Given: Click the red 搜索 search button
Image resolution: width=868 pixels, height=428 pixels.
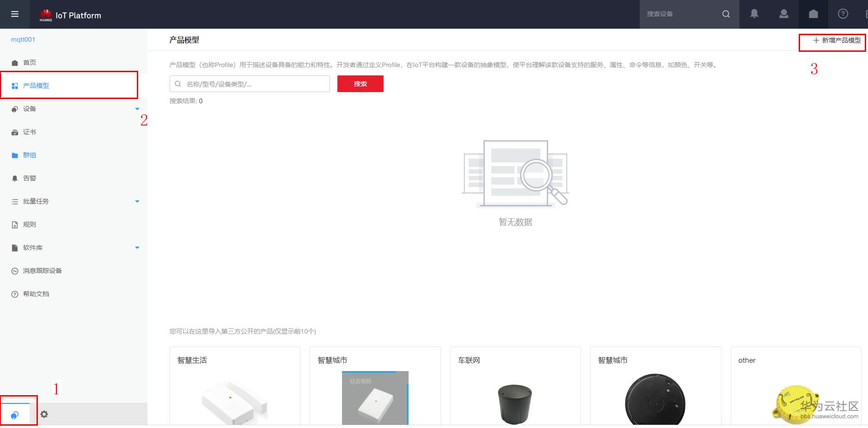Looking at the screenshot, I should tap(361, 84).
